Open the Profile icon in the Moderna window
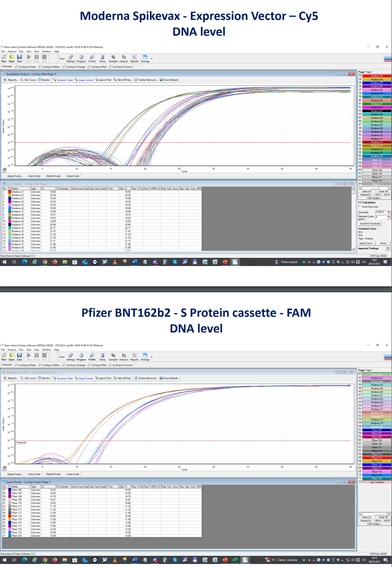The width and height of the screenshot is (392, 567). (x=92, y=59)
